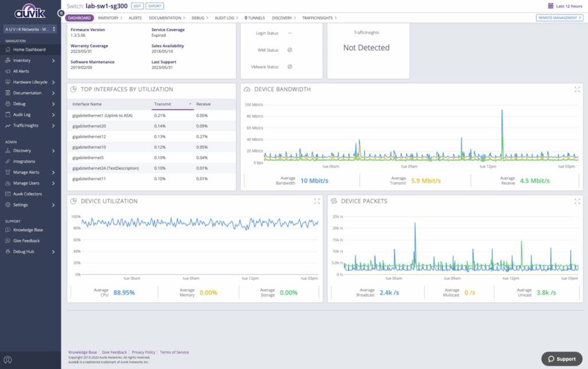Click the Hardware Lifecycle icon

click(8, 82)
